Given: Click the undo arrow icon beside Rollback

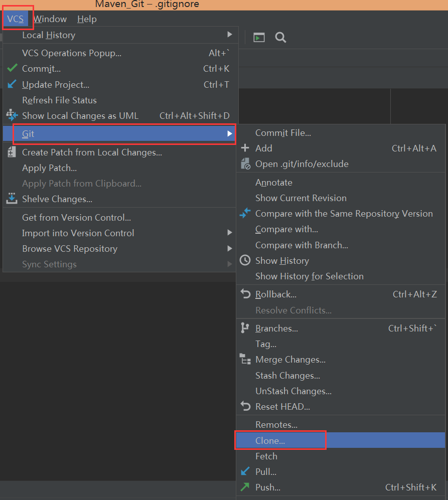Looking at the screenshot, I should click(245, 294).
